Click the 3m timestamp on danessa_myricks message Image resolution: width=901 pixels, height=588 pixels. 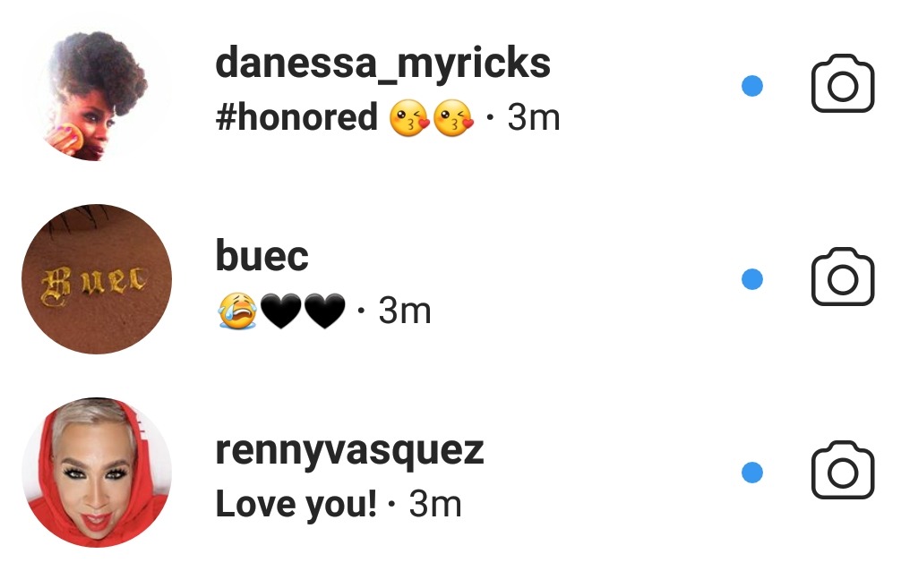tap(533, 118)
